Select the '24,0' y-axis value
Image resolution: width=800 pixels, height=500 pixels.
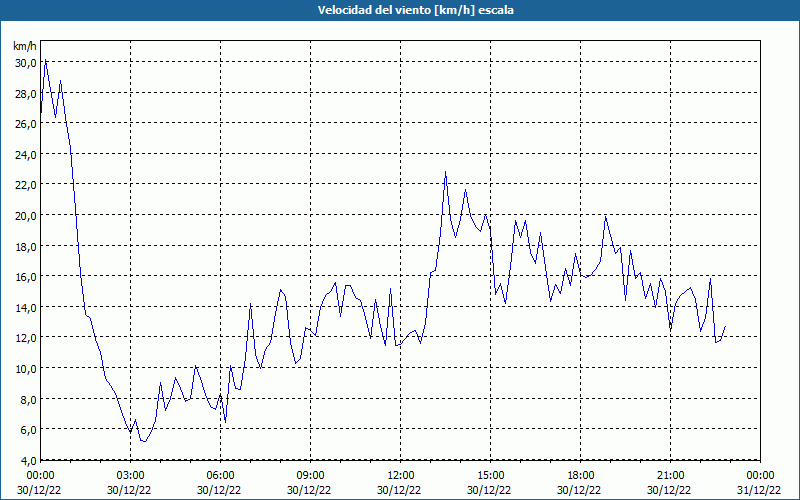26,154
